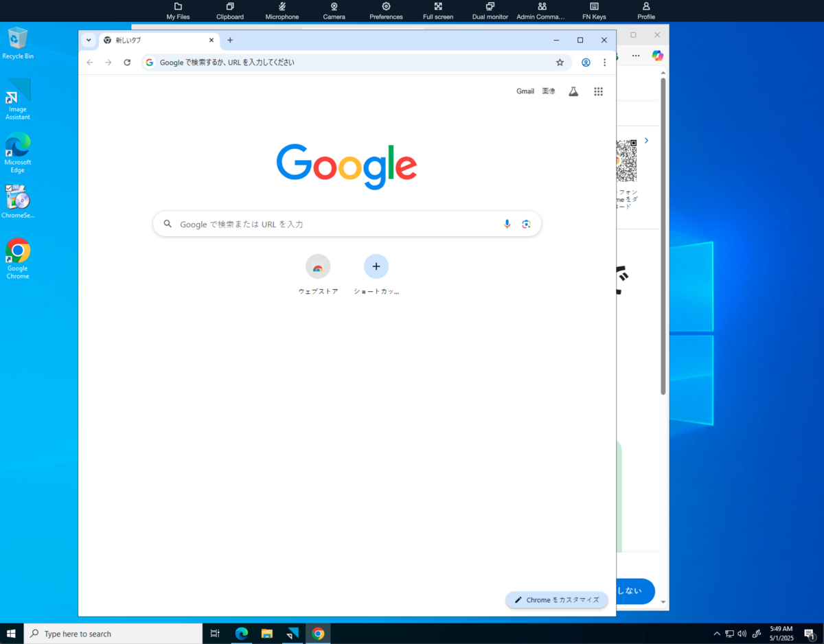The height and width of the screenshot is (644, 824).
Task: Select the Microsoft Edge desktop icon
Action: (18, 152)
